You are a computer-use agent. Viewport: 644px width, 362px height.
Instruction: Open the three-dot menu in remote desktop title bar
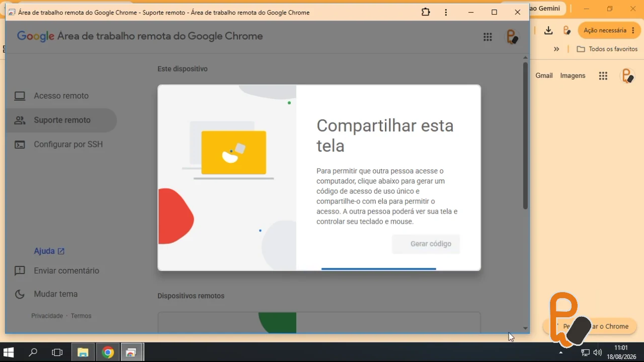click(x=446, y=12)
